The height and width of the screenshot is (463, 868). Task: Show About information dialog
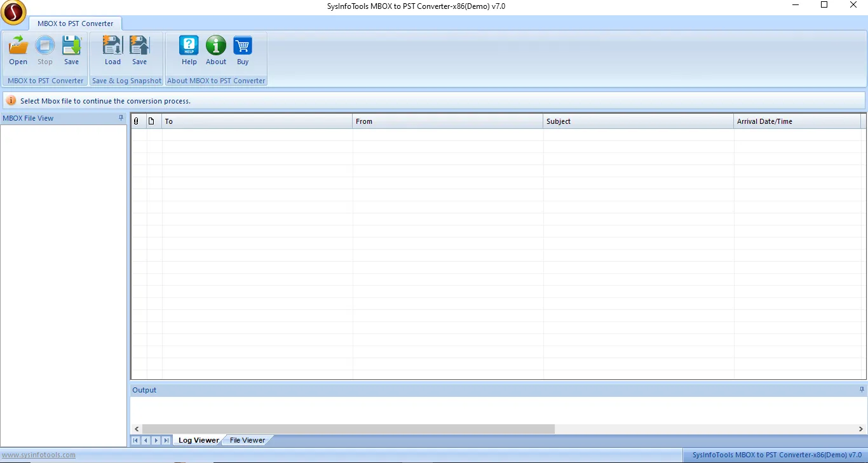(216, 51)
